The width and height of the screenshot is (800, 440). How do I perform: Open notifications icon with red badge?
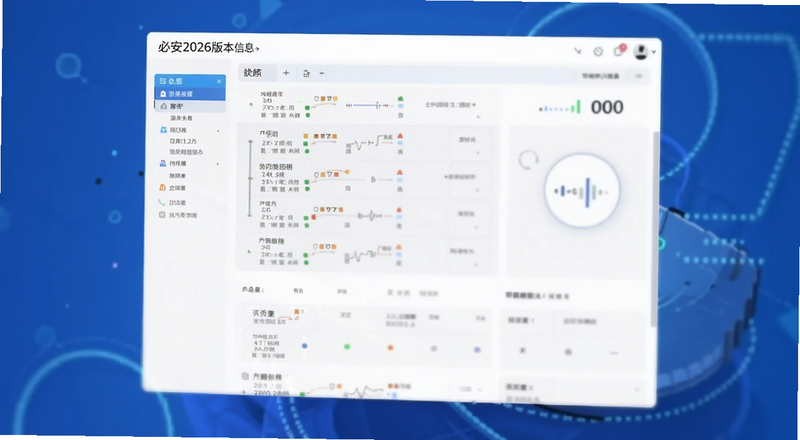click(x=619, y=51)
